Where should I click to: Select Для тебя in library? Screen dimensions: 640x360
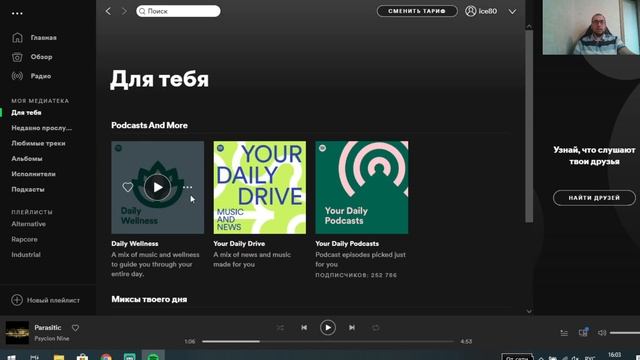26,113
